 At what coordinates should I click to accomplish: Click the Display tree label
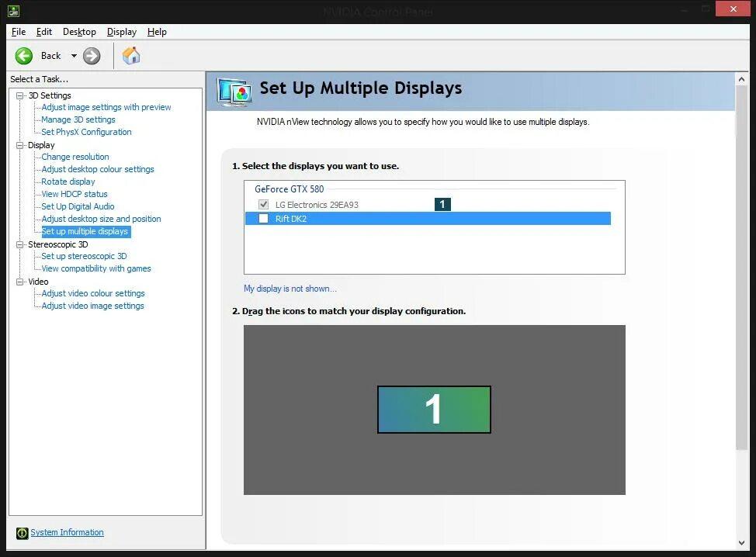tap(41, 145)
